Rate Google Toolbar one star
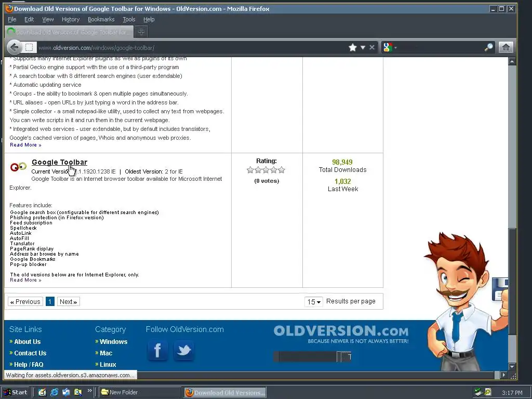The width and height of the screenshot is (532, 399). 250,170
